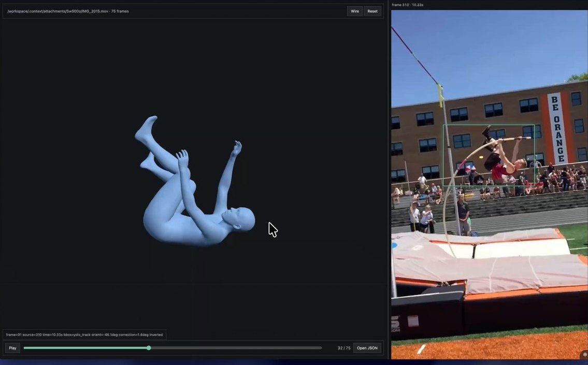Click the frame scrubber slider handle
Screen dimensions: 588x365
[x=149, y=348]
